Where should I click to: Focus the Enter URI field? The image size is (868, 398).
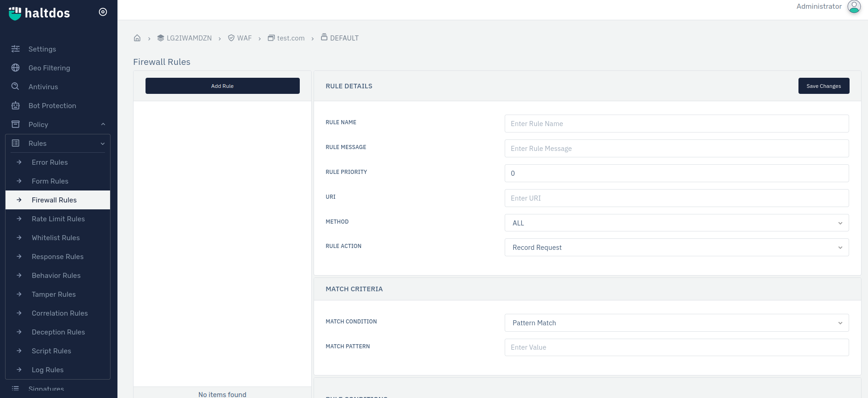click(676, 198)
